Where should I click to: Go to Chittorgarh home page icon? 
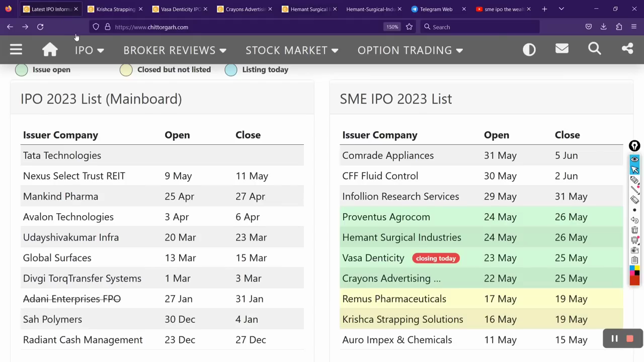pyautogui.click(x=50, y=49)
